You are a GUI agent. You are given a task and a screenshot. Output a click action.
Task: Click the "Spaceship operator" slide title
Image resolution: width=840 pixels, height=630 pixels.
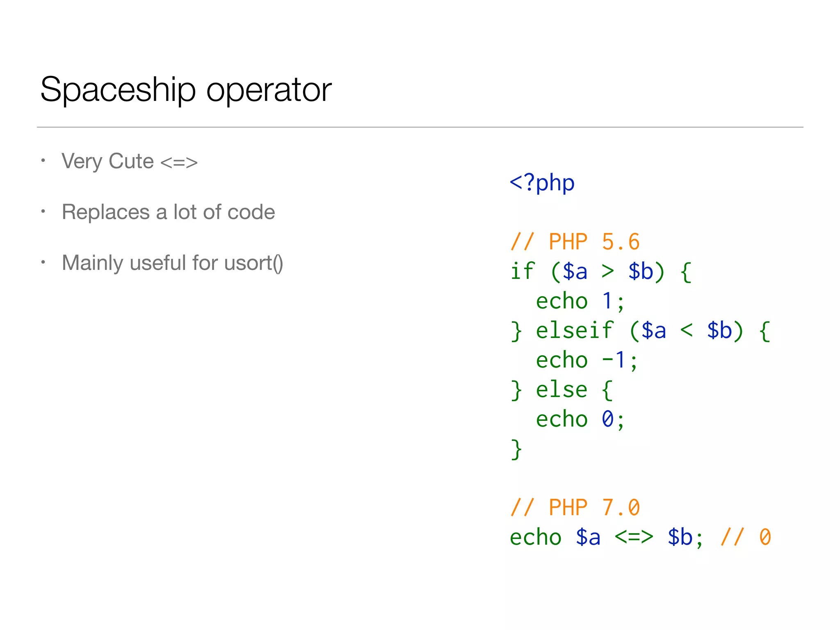click(186, 90)
